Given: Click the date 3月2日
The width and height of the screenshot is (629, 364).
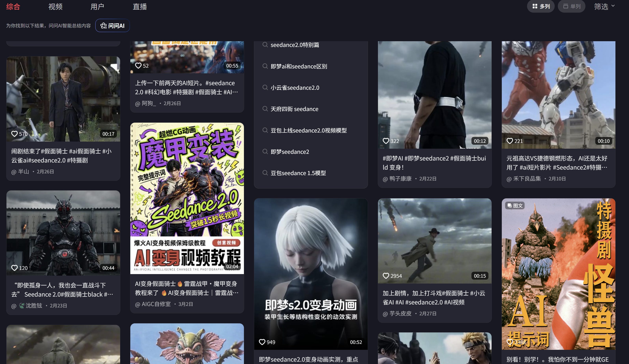Looking at the screenshot, I should point(186,304).
